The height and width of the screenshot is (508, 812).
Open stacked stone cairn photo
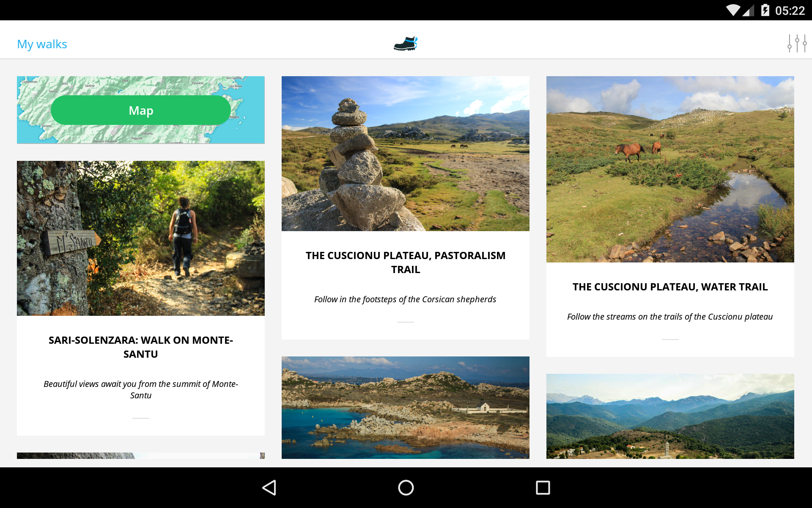click(x=405, y=154)
